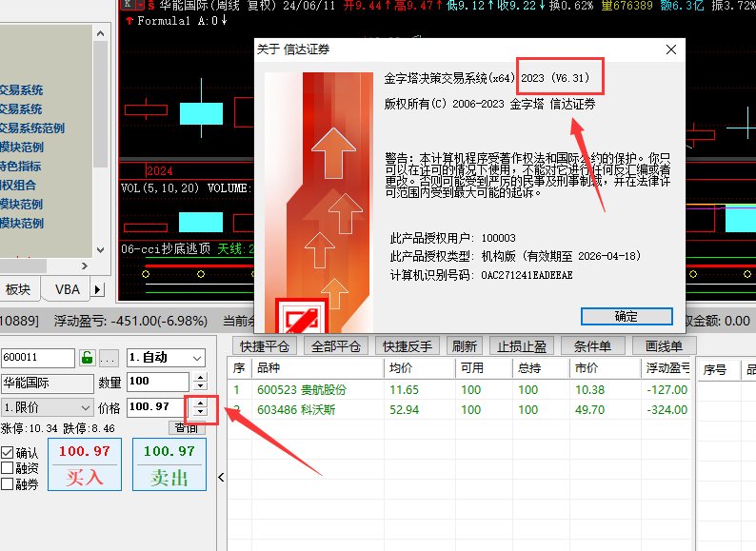This screenshot has height=551, width=756.
Task: Click floating loss cell -324.00
Action: (666, 410)
